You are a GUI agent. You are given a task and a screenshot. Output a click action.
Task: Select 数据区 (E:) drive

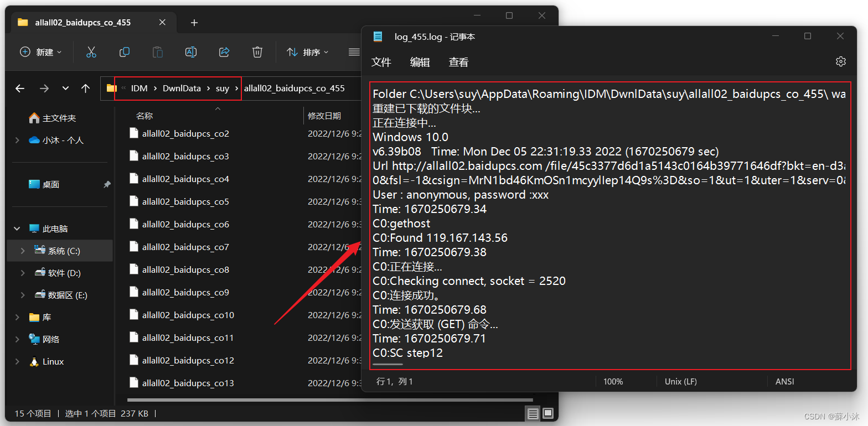pos(68,295)
